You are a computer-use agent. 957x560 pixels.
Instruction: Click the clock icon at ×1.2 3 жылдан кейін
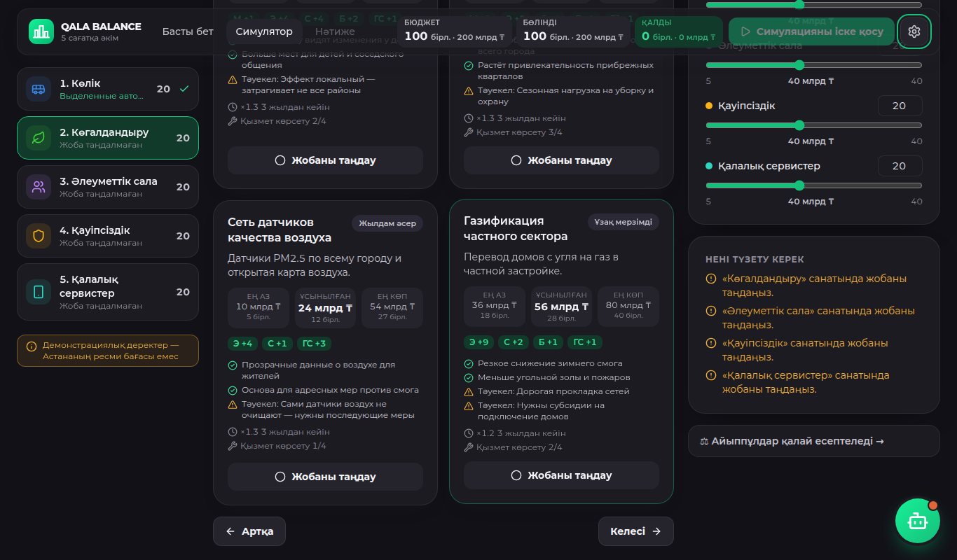(x=469, y=433)
